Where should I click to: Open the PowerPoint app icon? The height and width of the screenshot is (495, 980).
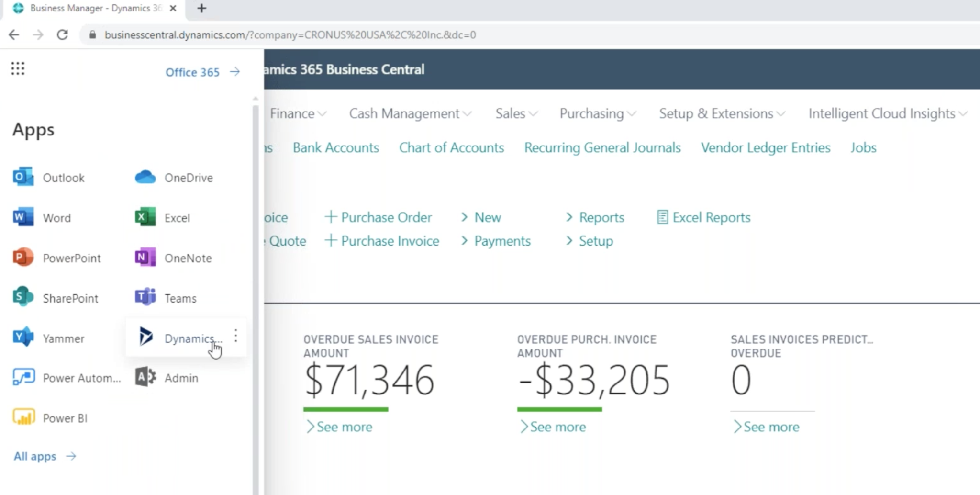(23, 258)
